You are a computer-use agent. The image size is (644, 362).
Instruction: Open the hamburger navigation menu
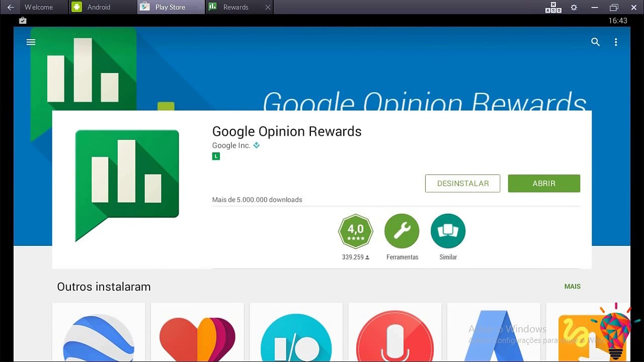(x=31, y=42)
